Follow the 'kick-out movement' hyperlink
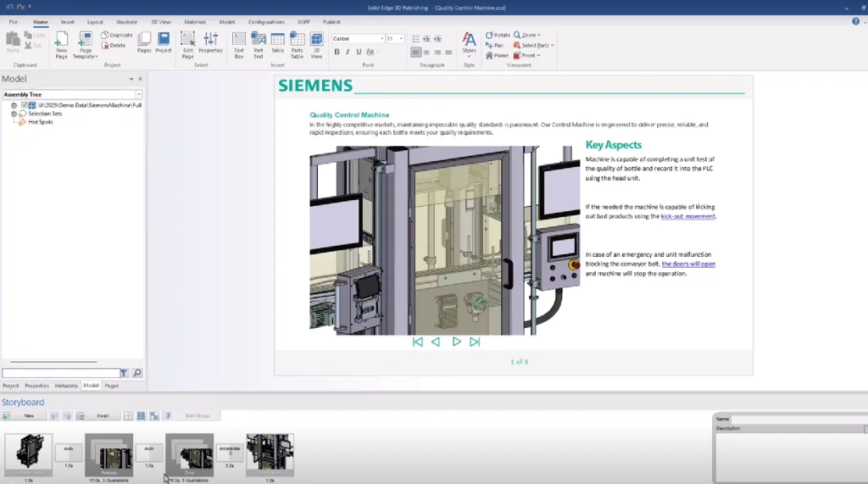Screen dimensions: 868x484 click(687, 216)
